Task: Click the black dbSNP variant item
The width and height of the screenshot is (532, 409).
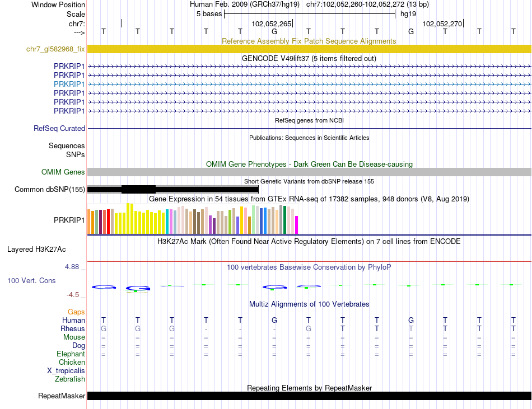Action: (138, 190)
